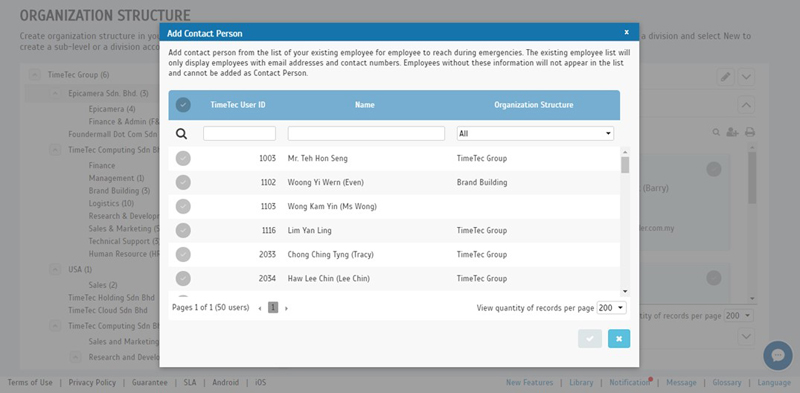
Task: Click the add user icon behind the dialog
Action: [732, 132]
